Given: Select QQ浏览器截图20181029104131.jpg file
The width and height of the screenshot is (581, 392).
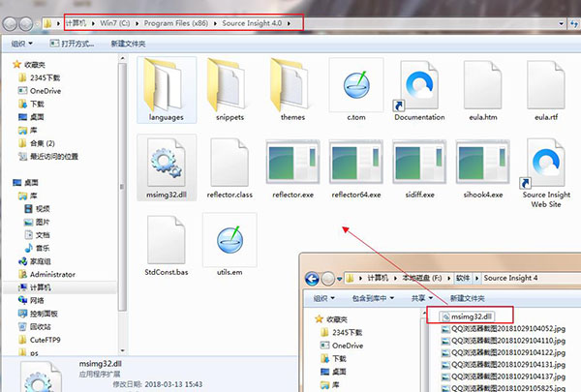Looking at the screenshot, I should [x=504, y=365].
